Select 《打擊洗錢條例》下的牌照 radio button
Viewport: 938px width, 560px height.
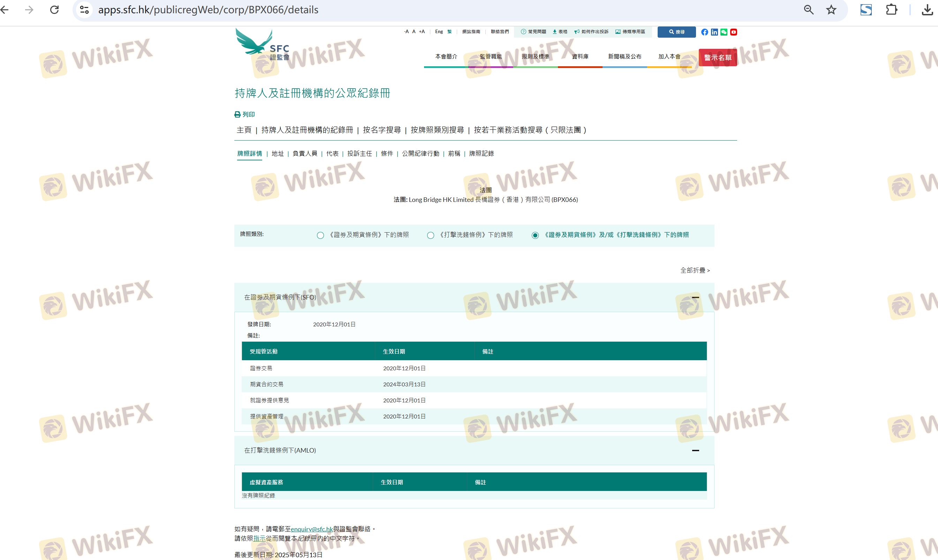(x=430, y=235)
